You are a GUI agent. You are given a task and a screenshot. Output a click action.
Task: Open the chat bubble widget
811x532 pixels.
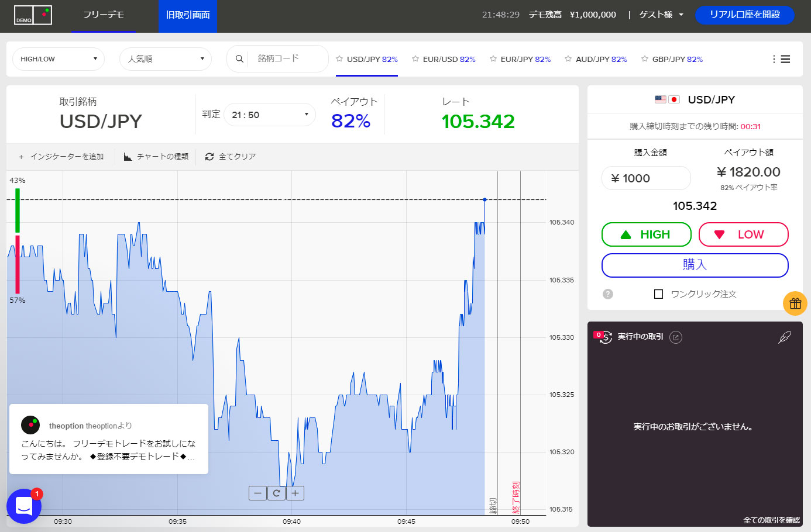coord(24,506)
